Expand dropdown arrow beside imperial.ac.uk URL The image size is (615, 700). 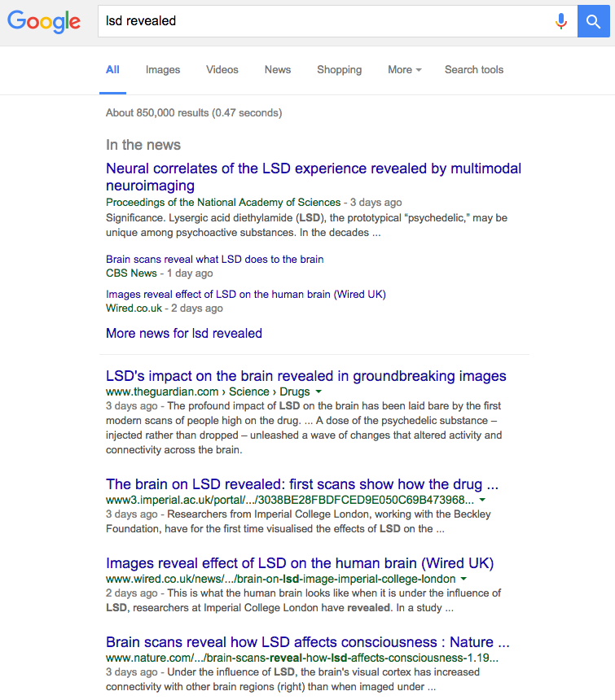click(x=482, y=500)
